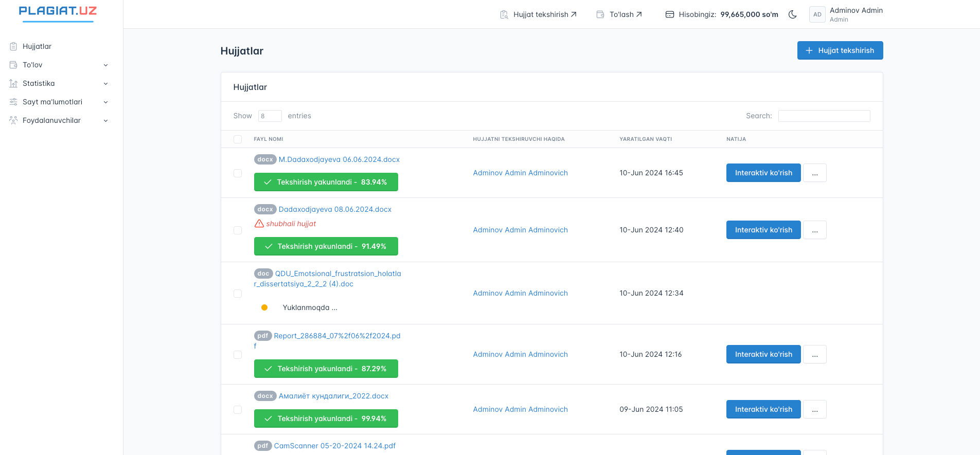This screenshot has height=455, width=980.
Task: Click the doc badge for QDU_Emotsional file
Action: coord(263,274)
